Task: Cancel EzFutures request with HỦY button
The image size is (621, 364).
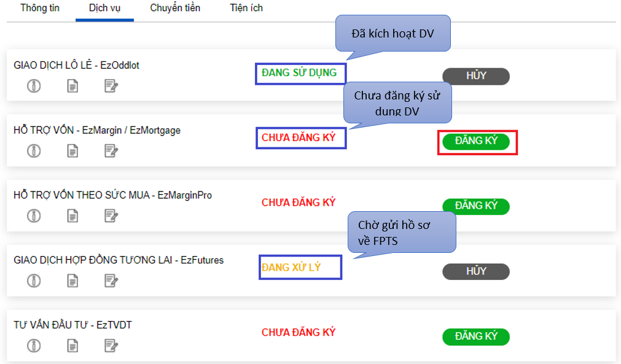Action: (476, 271)
